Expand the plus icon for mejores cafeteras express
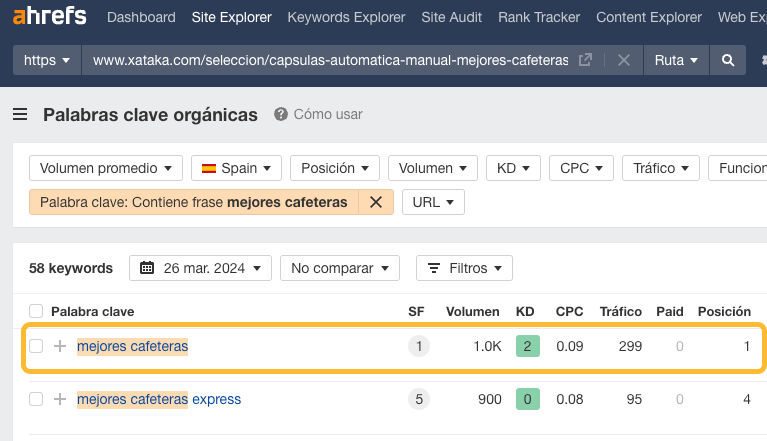 click(x=60, y=399)
